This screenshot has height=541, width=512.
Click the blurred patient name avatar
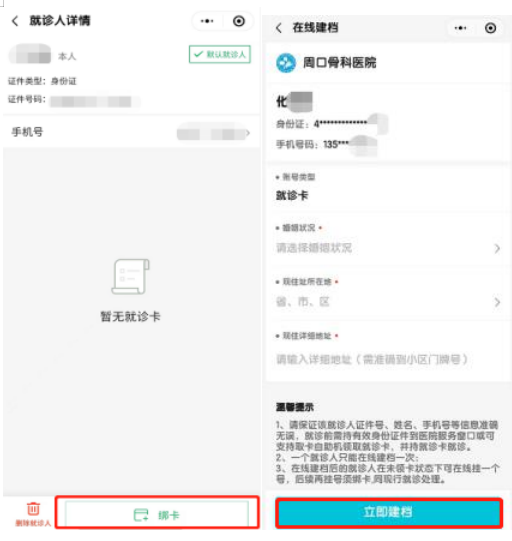30,54
